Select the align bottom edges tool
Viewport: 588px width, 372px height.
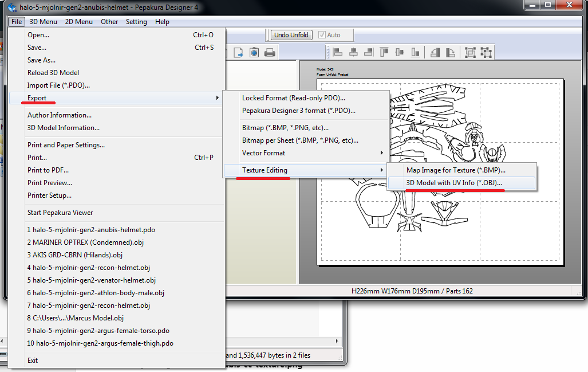[415, 53]
